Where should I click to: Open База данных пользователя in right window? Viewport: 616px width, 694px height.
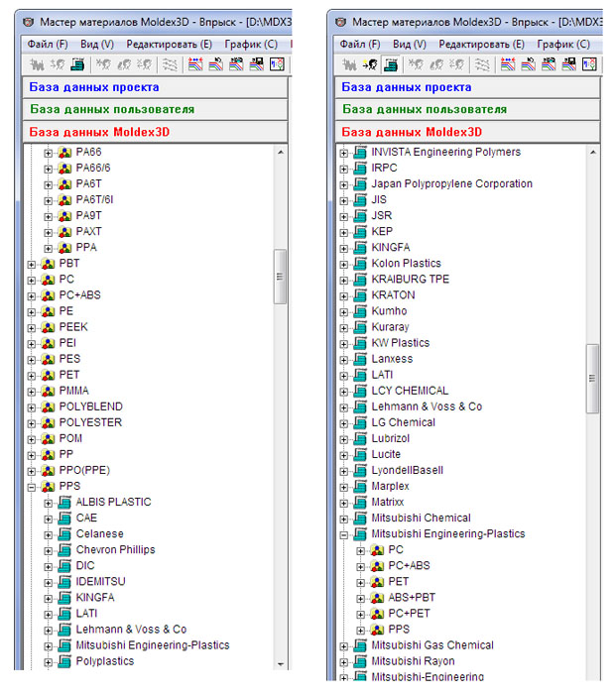click(x=467, y=109)
